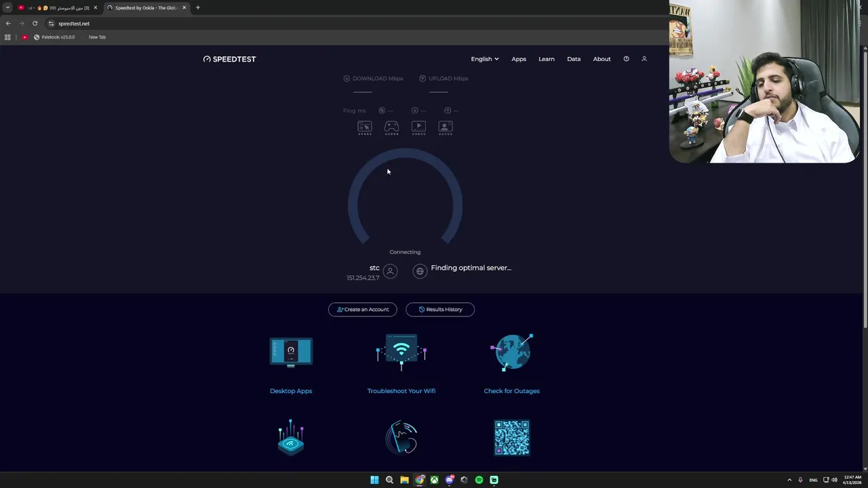This screenshot has height=488, width=868.
Task: Open the Windows Start menu
Action: (374, 480)
